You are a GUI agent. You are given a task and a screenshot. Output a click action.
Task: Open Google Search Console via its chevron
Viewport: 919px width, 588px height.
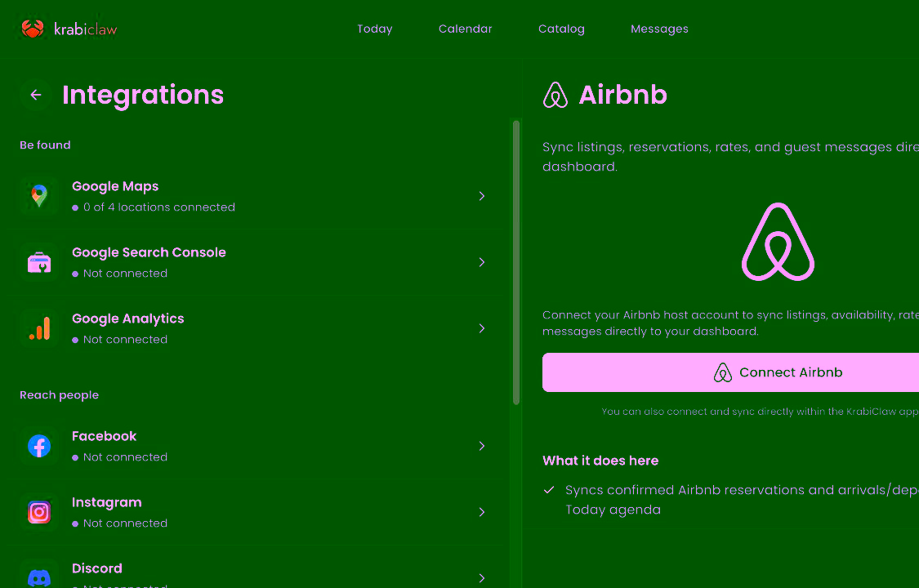point(482,262)
